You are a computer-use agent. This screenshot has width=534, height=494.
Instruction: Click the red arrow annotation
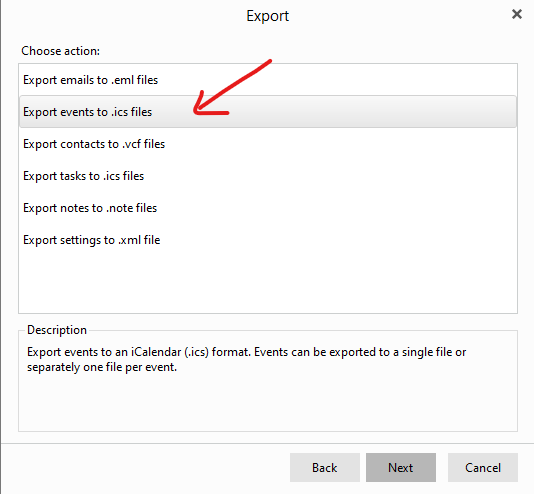tap(232, 87)
